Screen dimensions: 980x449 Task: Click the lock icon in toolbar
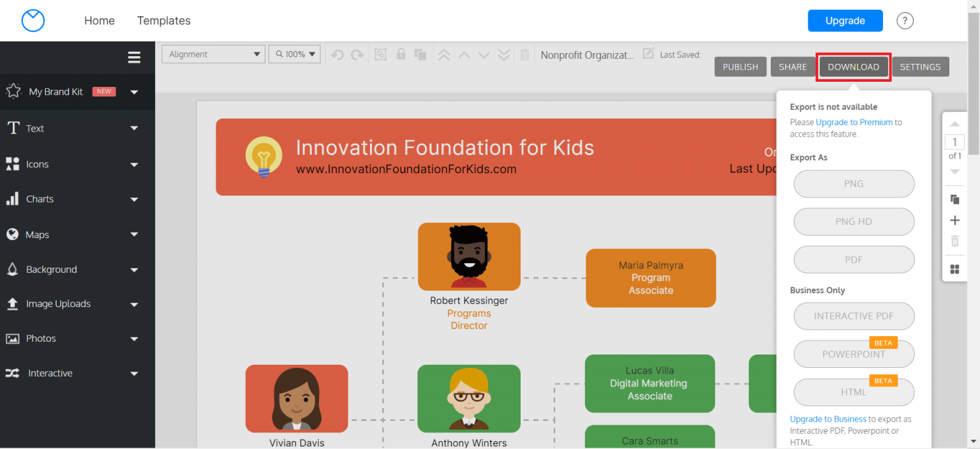[401, 54]
